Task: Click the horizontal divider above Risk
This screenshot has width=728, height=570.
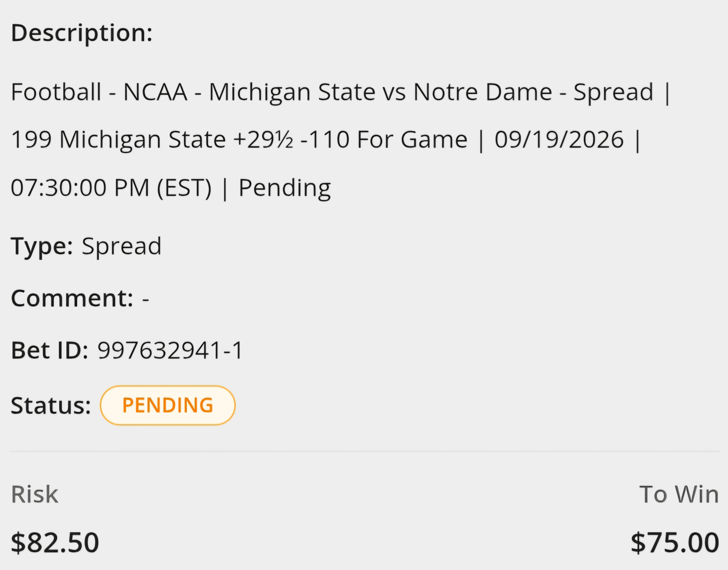Action: click(x=365, y=451)
